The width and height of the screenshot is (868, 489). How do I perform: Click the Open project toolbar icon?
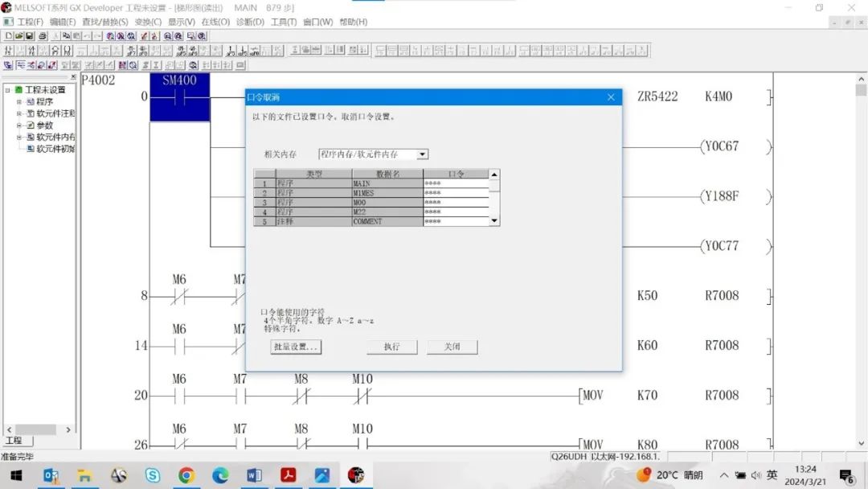pyautogui.click(x=18, y=36)
